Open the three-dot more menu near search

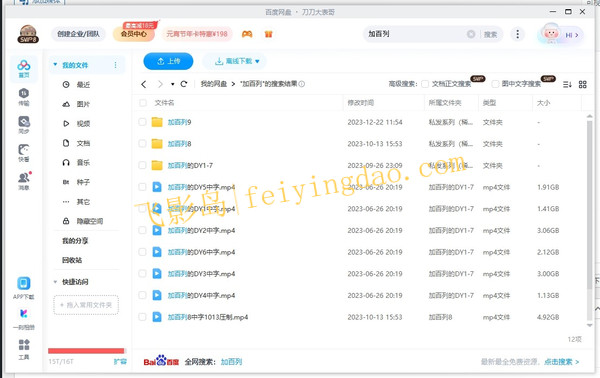(517, 34)
